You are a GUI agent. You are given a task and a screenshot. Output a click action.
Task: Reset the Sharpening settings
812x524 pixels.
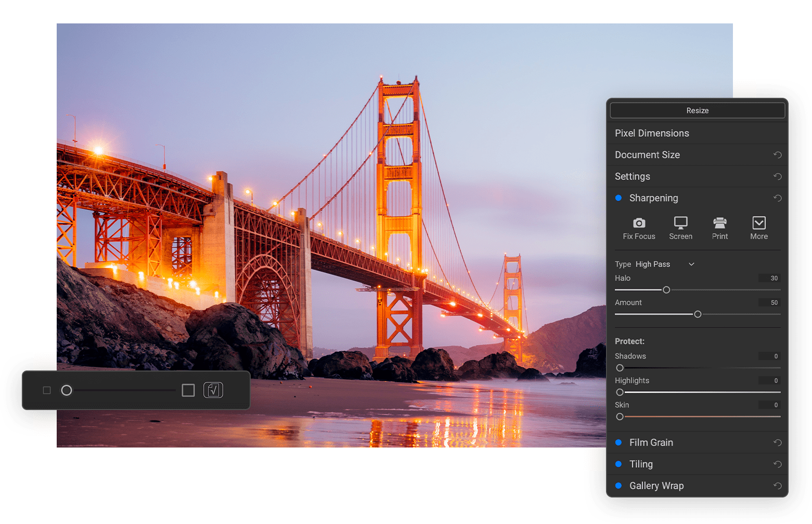coord(778,198)
